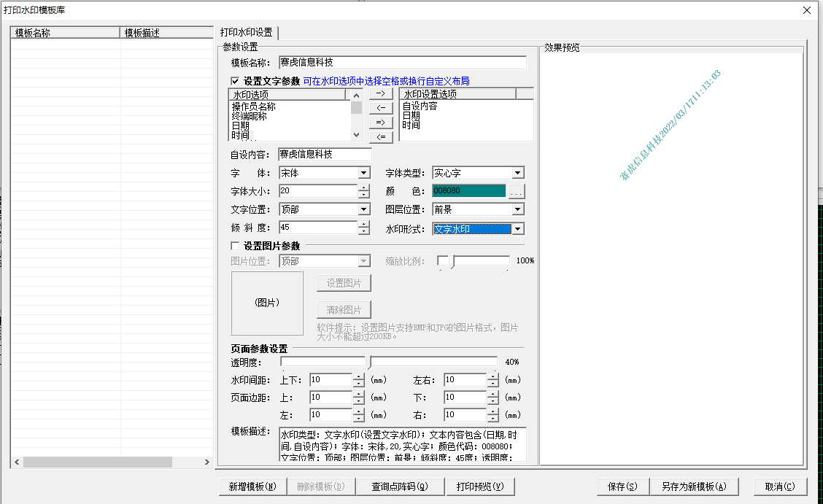Decrease 页面边距 右 value stepper
This screenshot has width=823, height=504.
(493, 419)
